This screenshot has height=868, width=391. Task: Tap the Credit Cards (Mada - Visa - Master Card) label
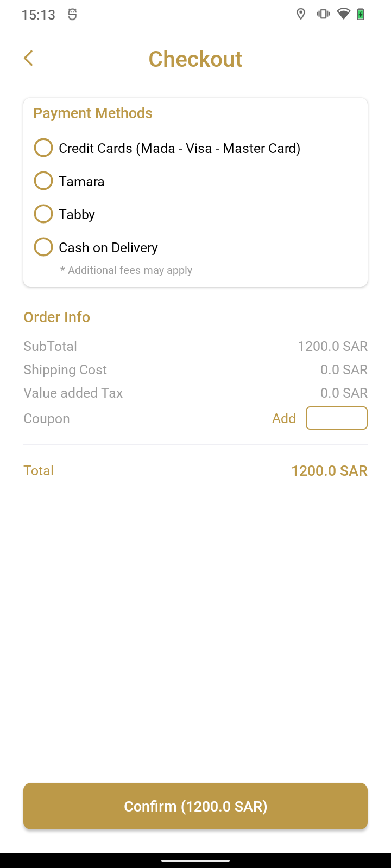[x=180, y=148]
